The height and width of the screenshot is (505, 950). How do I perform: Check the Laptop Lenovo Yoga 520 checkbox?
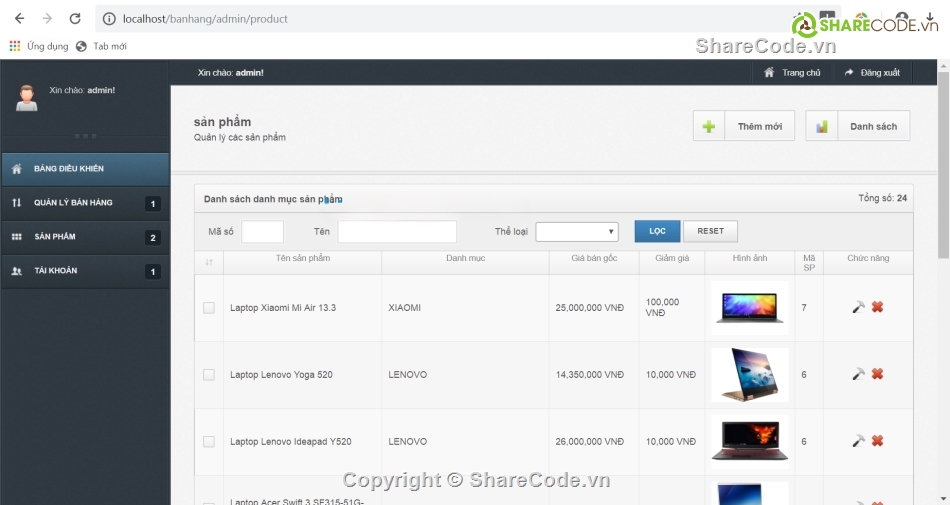coord(209,375)
